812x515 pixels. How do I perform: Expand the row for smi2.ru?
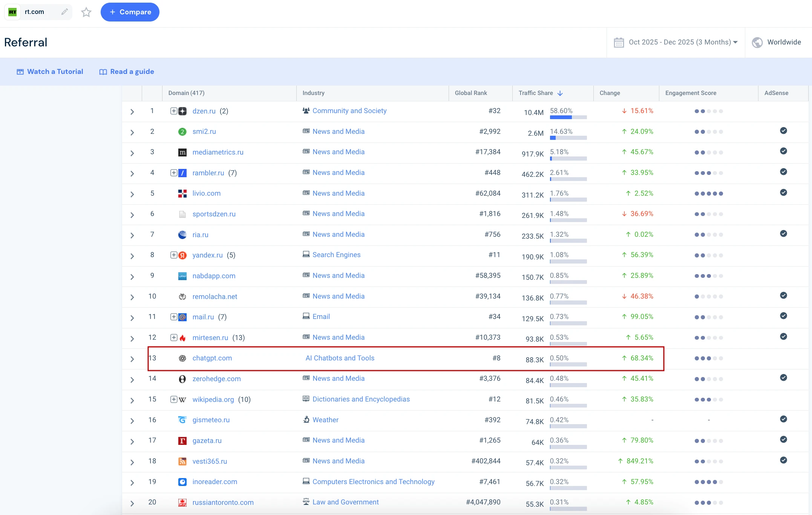(132, 132)
